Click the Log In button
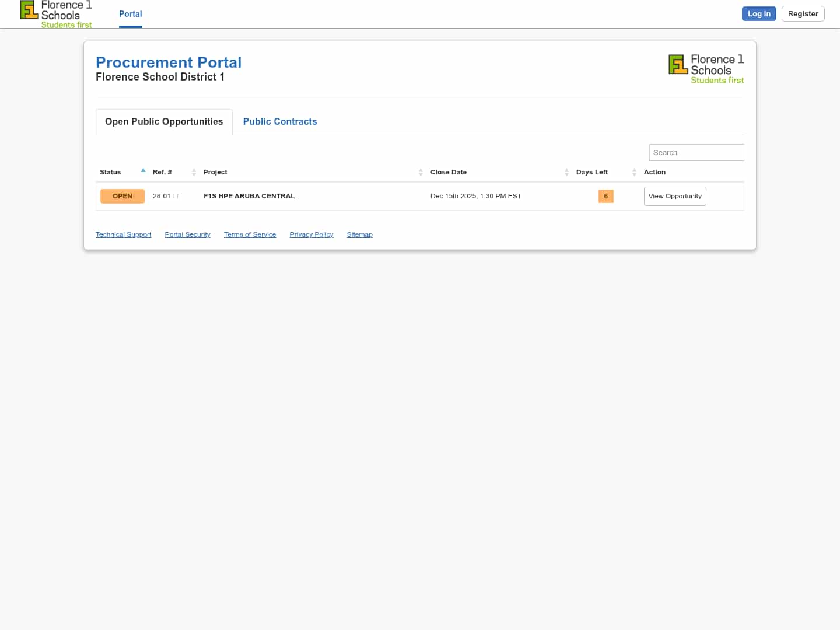 (x=759, y=13)
